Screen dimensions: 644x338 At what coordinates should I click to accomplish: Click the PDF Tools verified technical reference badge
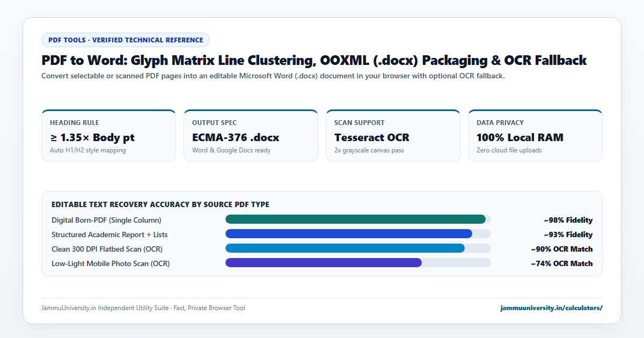point(126,40)
